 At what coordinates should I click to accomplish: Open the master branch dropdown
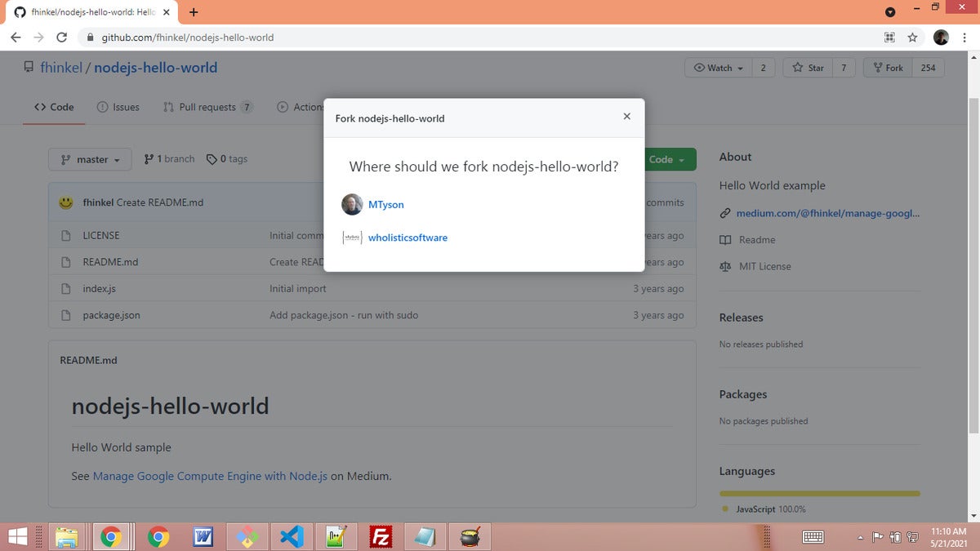click(90, 159)
